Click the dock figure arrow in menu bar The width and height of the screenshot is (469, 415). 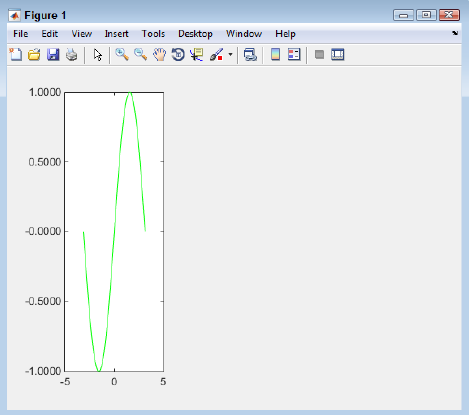[455, 33]
